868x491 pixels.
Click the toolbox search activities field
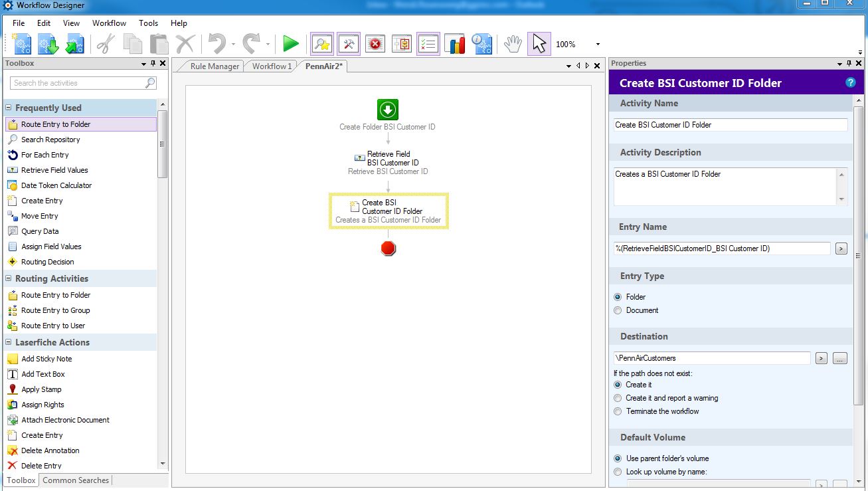[x=78, y=83]
